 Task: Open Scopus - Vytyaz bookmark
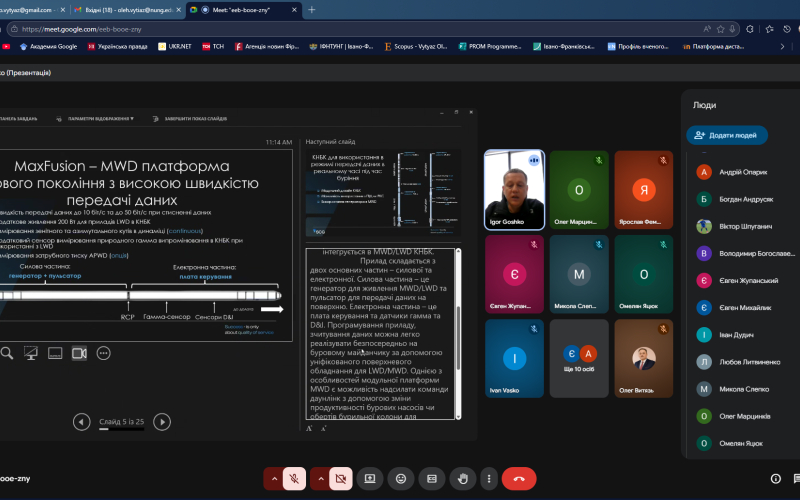(416, 46)
